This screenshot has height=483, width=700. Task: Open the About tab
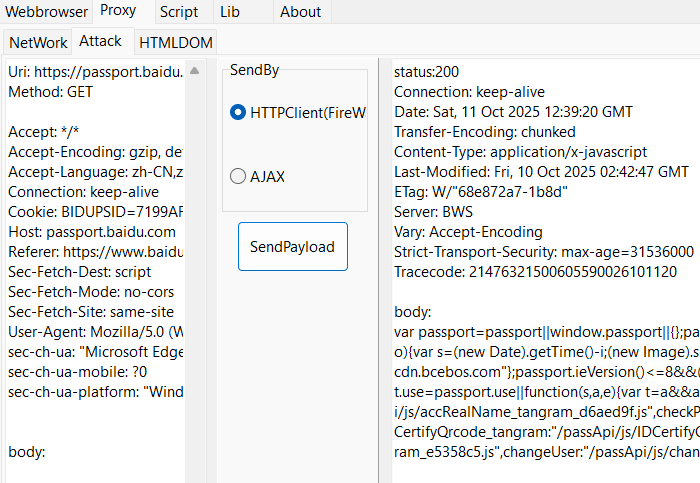[300, 12]
